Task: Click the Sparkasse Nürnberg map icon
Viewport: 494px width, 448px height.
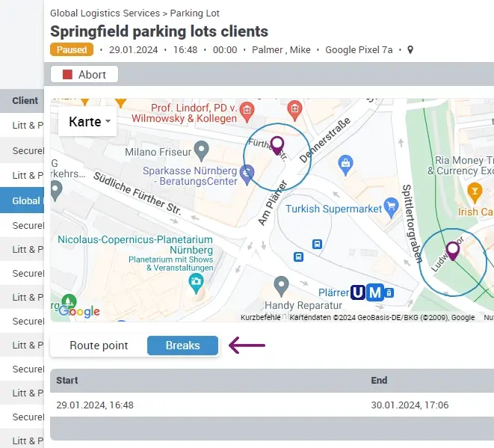Action: pos(249,176)
